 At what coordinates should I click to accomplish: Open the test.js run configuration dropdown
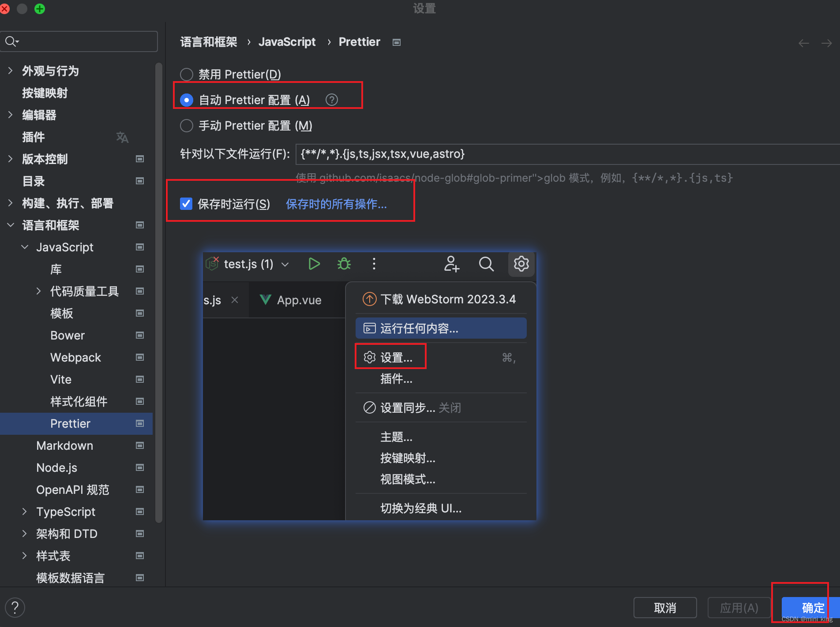click(285, 265)
